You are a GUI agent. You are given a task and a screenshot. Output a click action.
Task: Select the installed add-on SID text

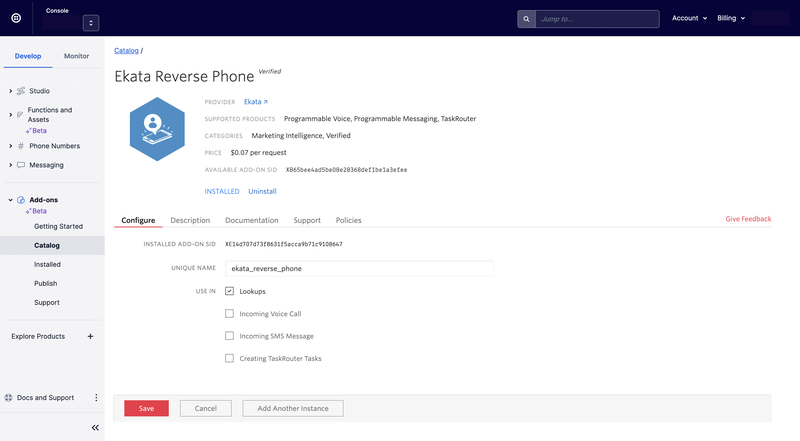pos(284,244)
